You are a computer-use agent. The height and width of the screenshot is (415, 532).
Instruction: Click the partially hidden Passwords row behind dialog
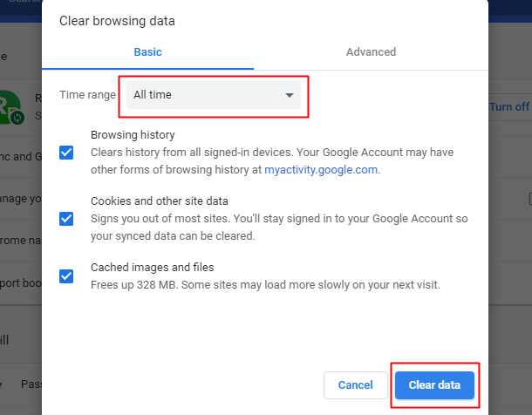click(29, 384)
